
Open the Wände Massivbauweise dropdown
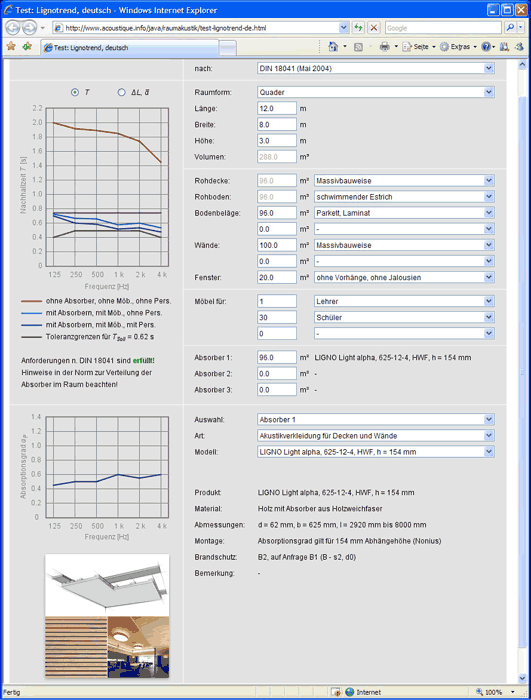click(404, 245)
